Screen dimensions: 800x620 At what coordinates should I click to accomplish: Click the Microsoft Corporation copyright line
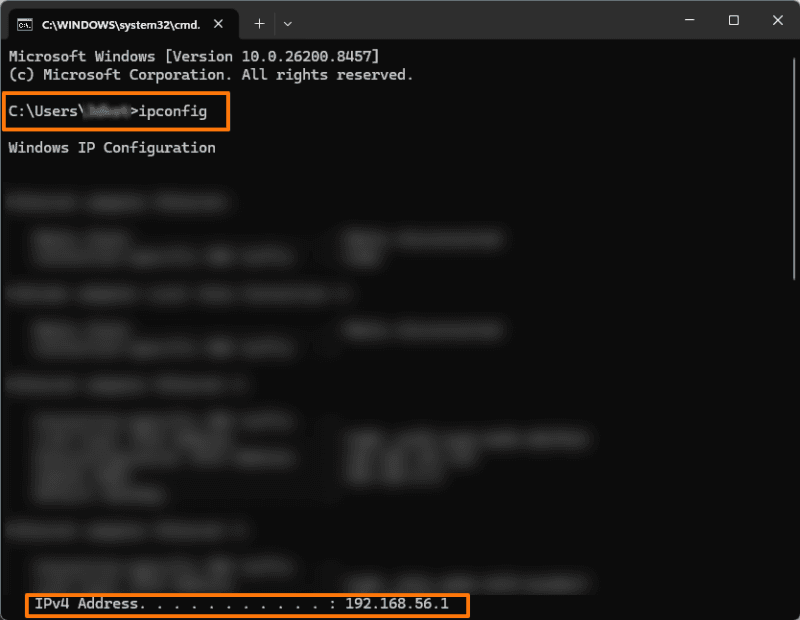click(211, 75)
